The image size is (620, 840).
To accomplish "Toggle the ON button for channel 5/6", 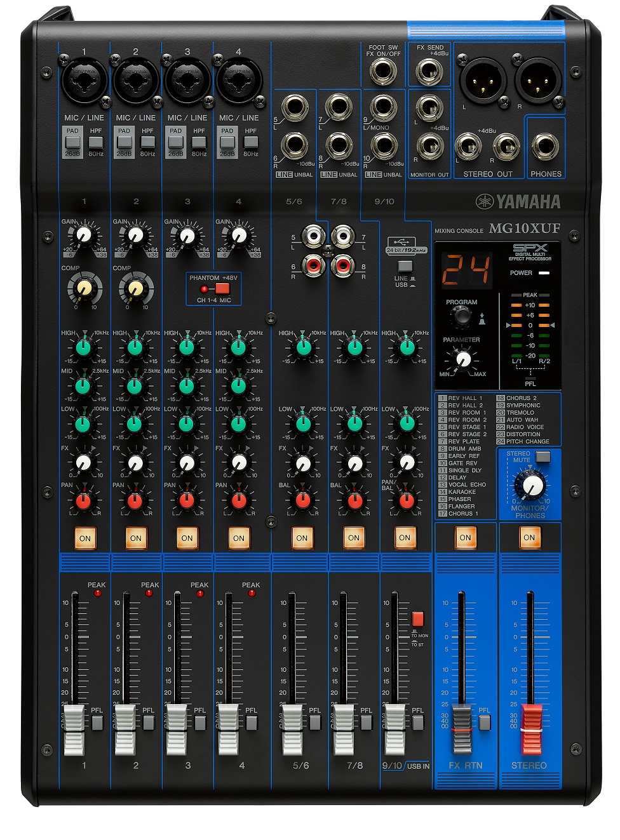I will tap(302, 538).
